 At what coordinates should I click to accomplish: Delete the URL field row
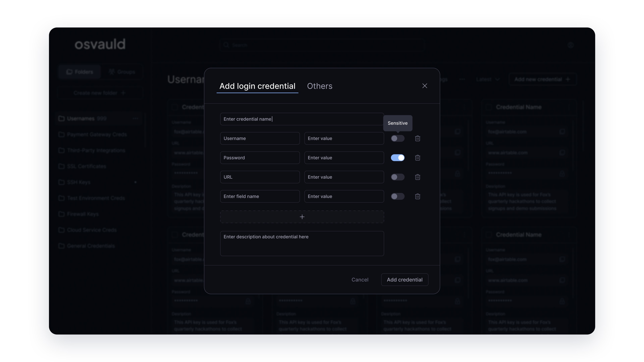coord(417,177)
